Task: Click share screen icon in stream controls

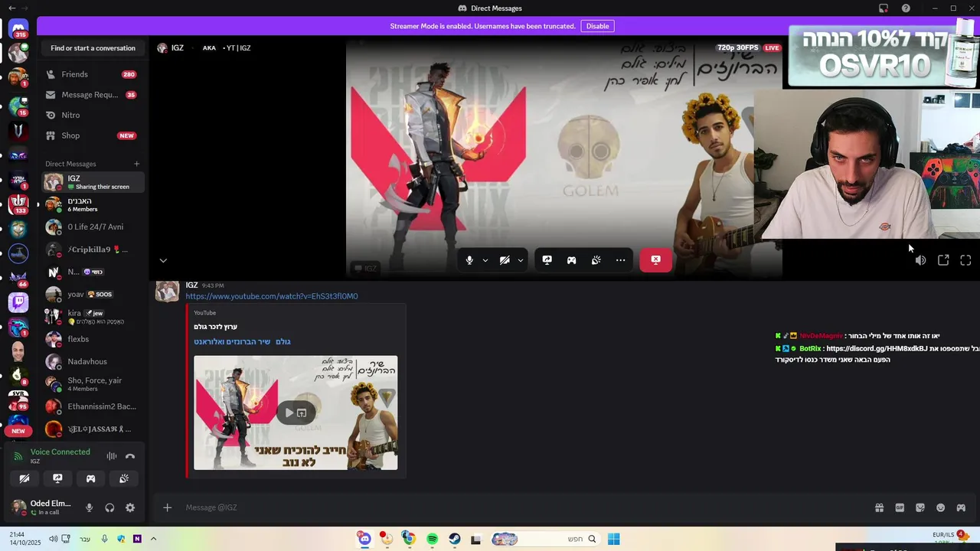Action: pos(547,260)
